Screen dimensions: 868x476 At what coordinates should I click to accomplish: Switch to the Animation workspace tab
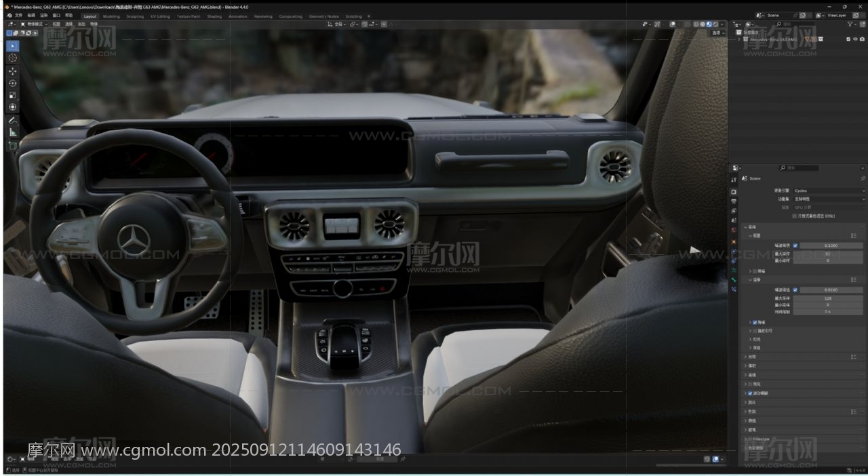(x=238, y=16)
